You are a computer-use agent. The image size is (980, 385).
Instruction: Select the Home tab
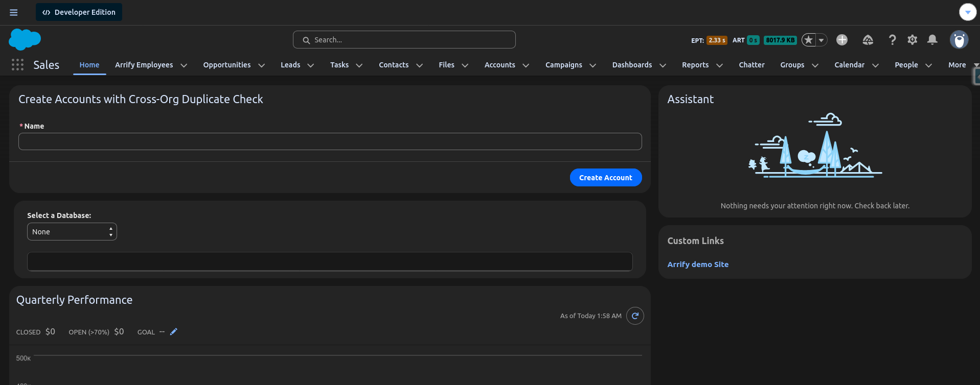point(89,65)
